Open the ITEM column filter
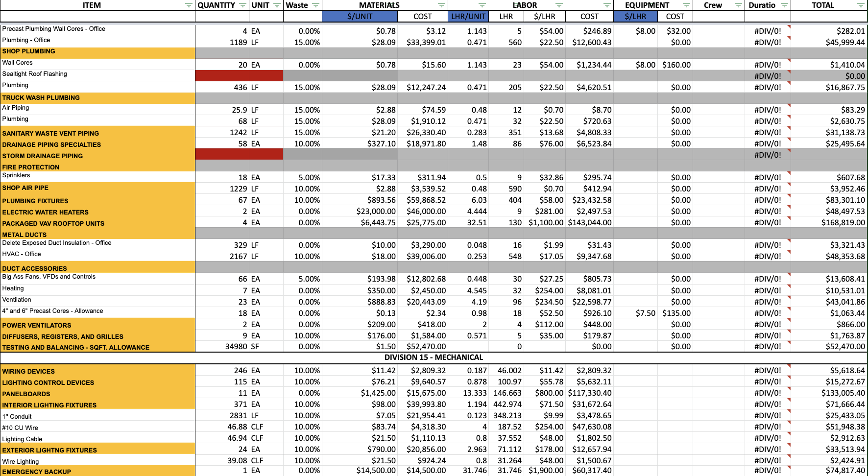The height and width of the screenshot is (476, 868). click(x=189, y=5)
